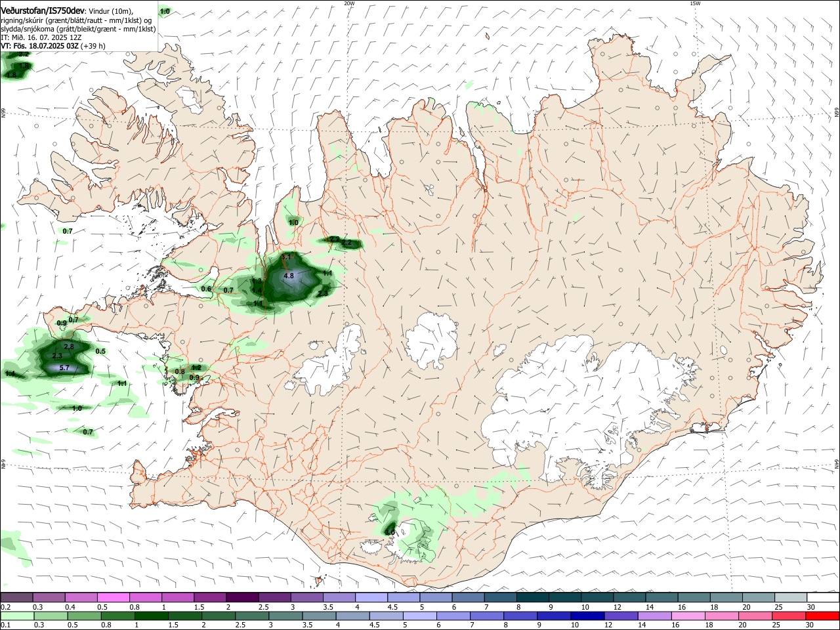Click the '1.9' value in the far northwest sea
840x630 pixels.
[x=24, y=66]
